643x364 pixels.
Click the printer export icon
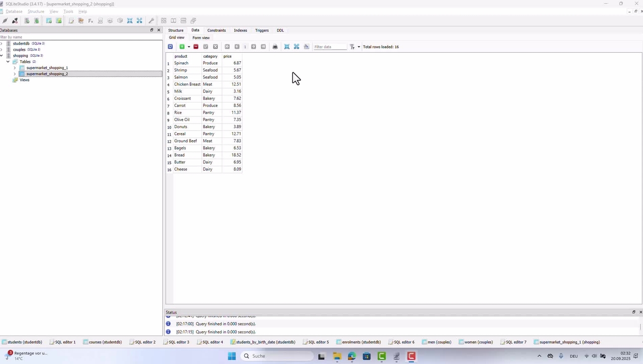[x=275, y=47]
